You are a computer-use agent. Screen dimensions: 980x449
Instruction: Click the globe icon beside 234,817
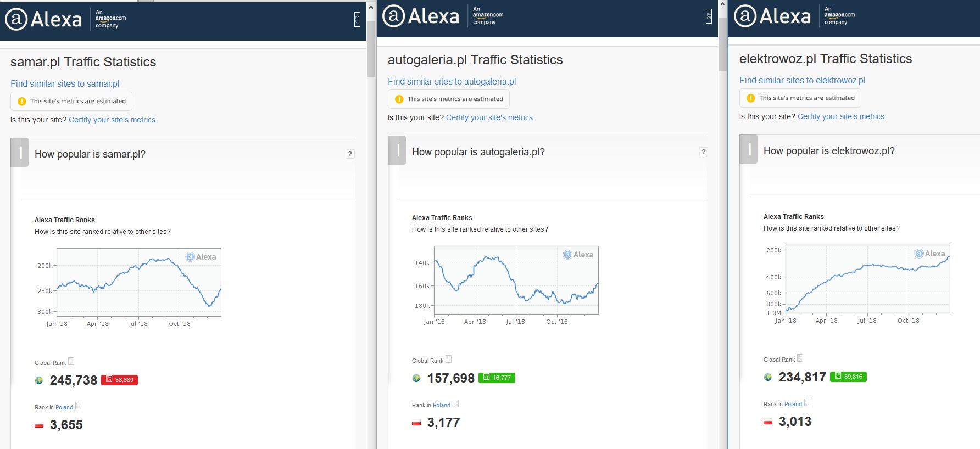(x=768, y=377)
